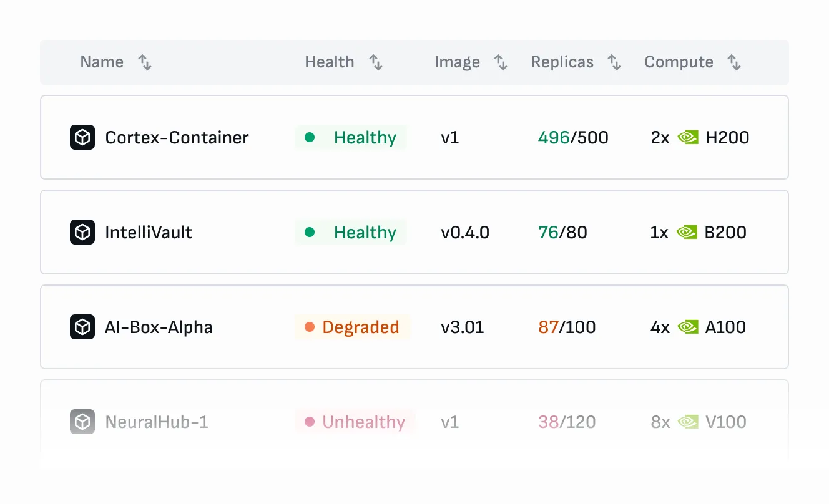Toggle sort order on Replicas column
The width and height of the screenshot is (829, 504).
[614, 62]
